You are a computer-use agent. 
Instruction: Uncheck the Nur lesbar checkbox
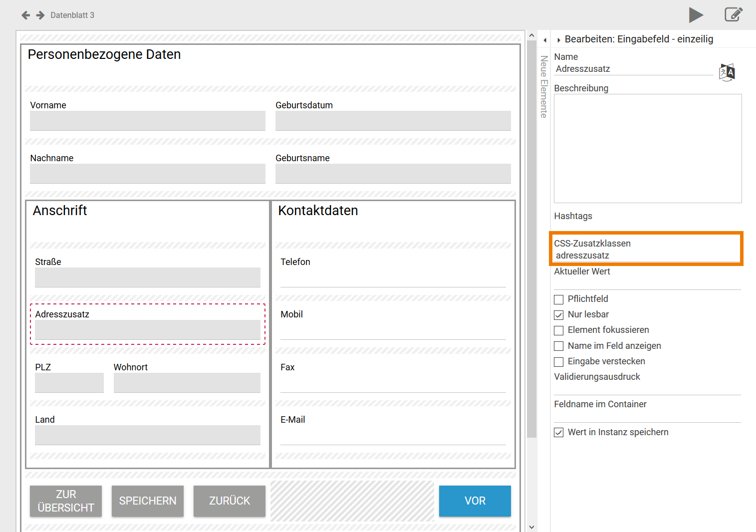click(x=559, y=315)
